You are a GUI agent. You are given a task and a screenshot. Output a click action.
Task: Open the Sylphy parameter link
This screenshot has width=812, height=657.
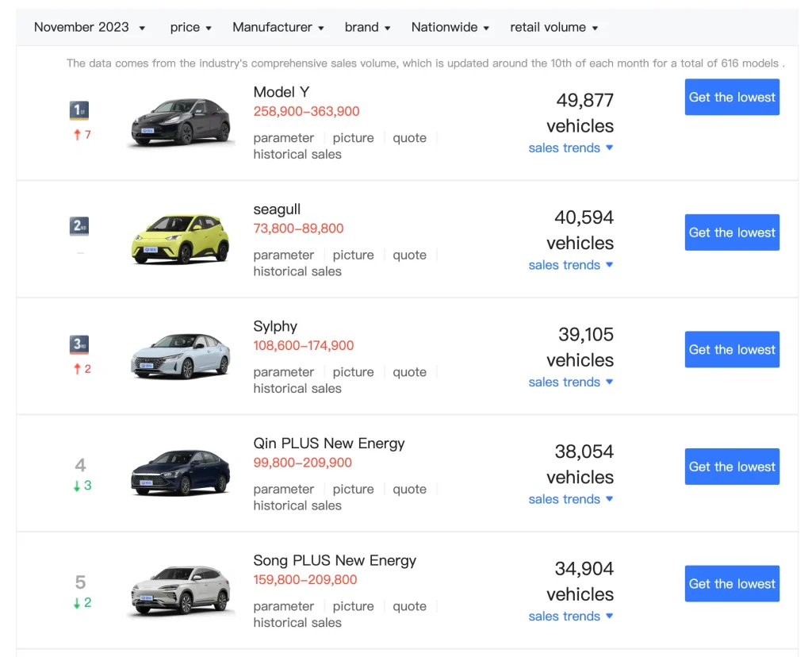[x=283, y=372]
